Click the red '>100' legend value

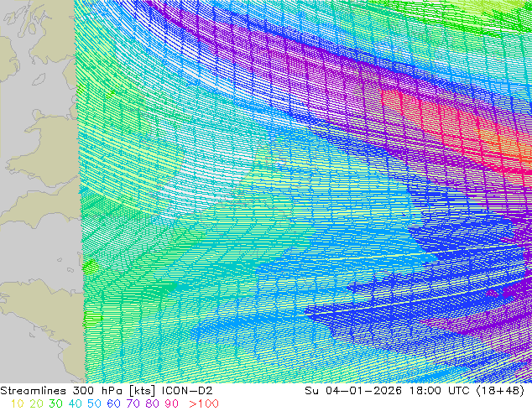pos(204,403)
